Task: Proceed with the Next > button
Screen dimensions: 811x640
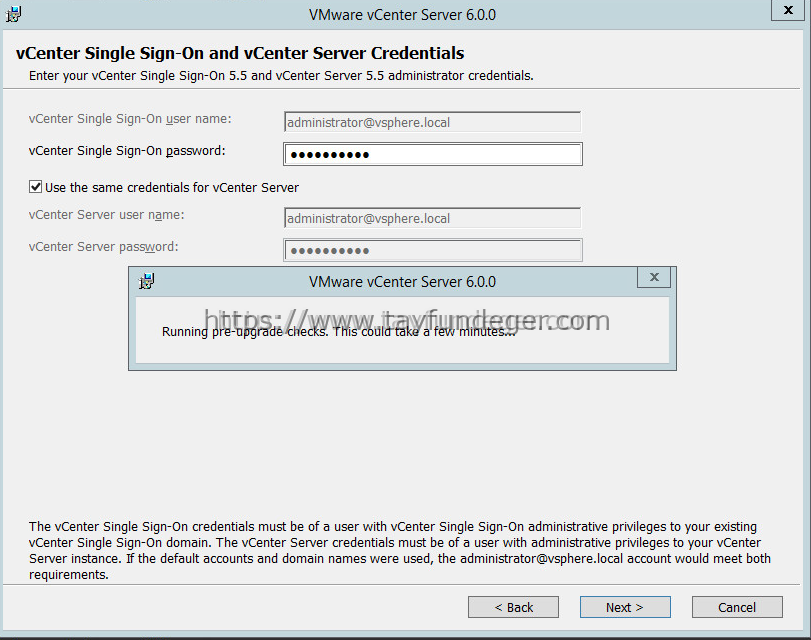Action: click(625, 607)
